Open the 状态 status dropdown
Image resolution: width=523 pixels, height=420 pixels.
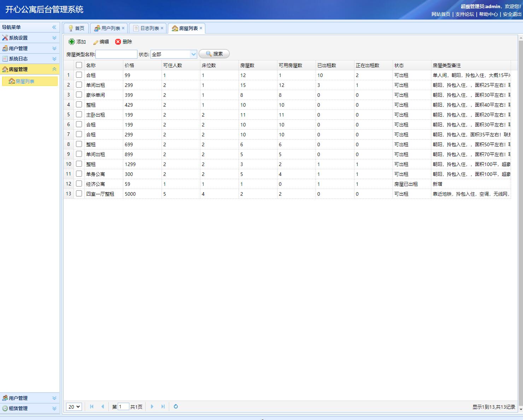193,54
